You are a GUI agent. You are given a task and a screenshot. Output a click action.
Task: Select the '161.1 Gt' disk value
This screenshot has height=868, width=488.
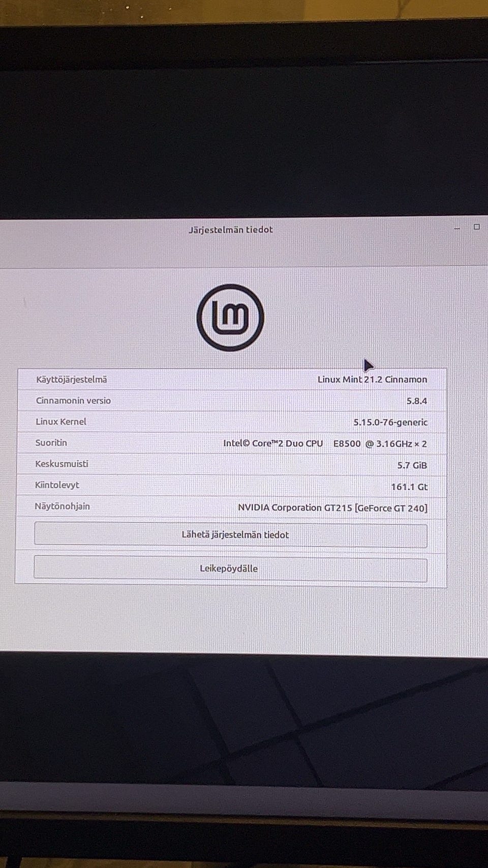pos(409,487)
